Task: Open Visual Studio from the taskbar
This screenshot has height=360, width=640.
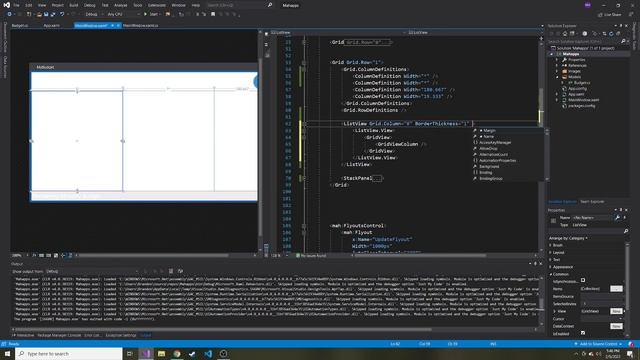Action: point(146,353)
